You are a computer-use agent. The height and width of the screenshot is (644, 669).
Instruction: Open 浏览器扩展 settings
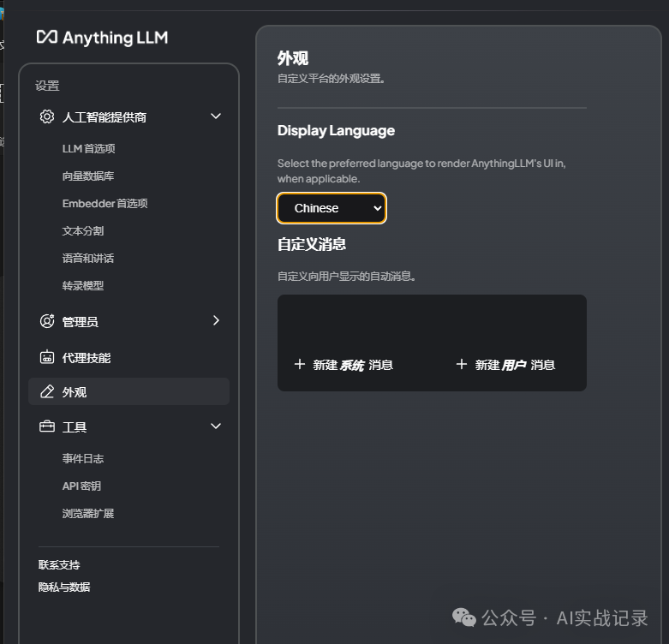pyautogui.click(x=88, y=513)
